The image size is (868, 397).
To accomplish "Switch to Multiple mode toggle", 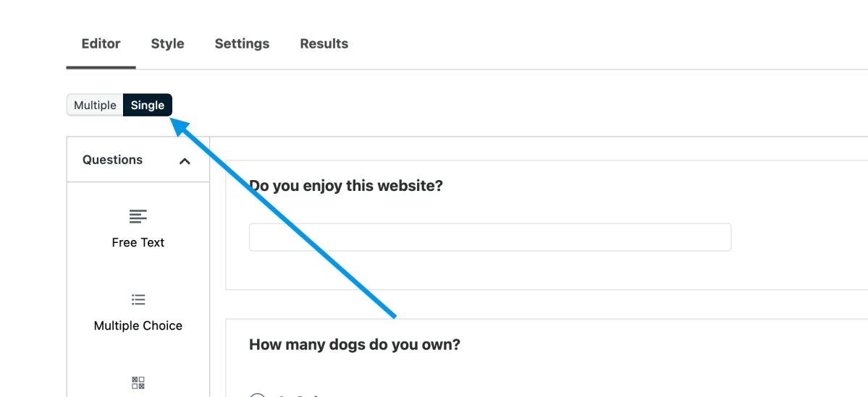I will 95,106.
